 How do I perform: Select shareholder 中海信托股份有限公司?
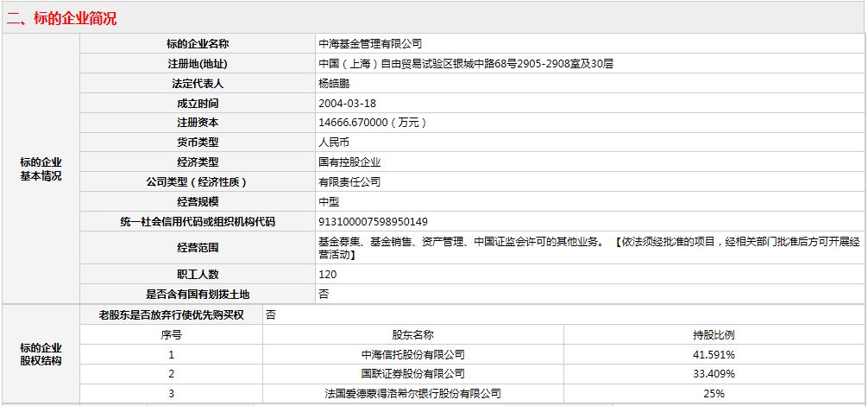click(x=413, y=354)
